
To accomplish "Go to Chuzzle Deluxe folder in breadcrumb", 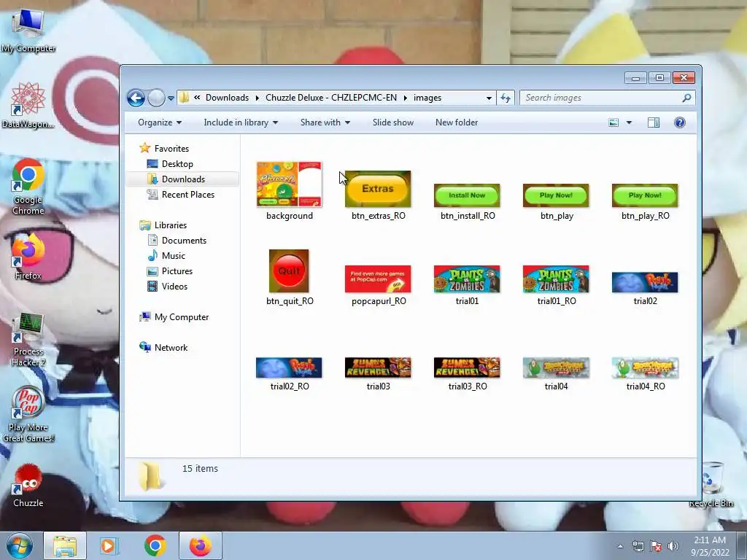I will [331, 98].
